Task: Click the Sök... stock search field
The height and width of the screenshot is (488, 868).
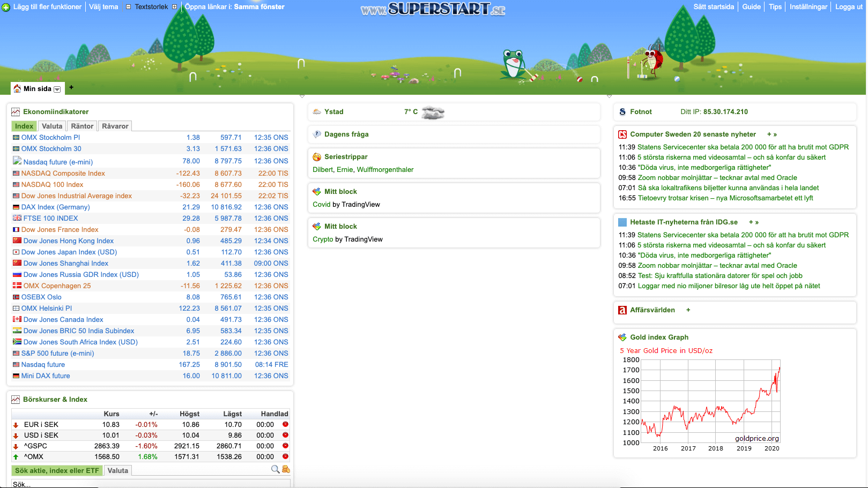Action: 151,484
